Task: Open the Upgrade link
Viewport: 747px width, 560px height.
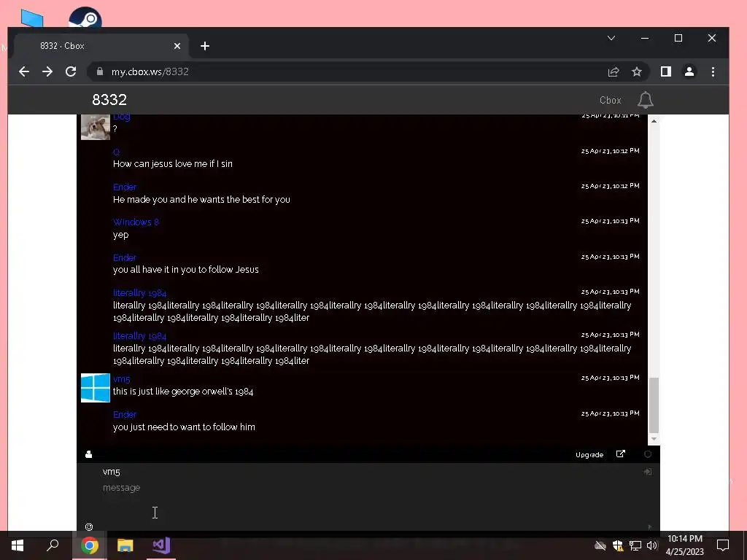Action: 589,455
